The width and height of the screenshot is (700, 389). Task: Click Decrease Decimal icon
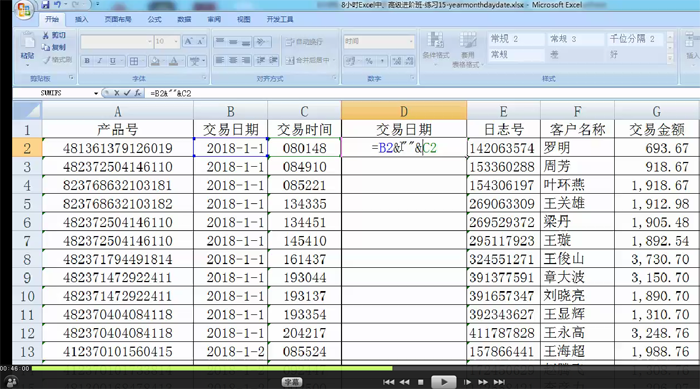409,61
